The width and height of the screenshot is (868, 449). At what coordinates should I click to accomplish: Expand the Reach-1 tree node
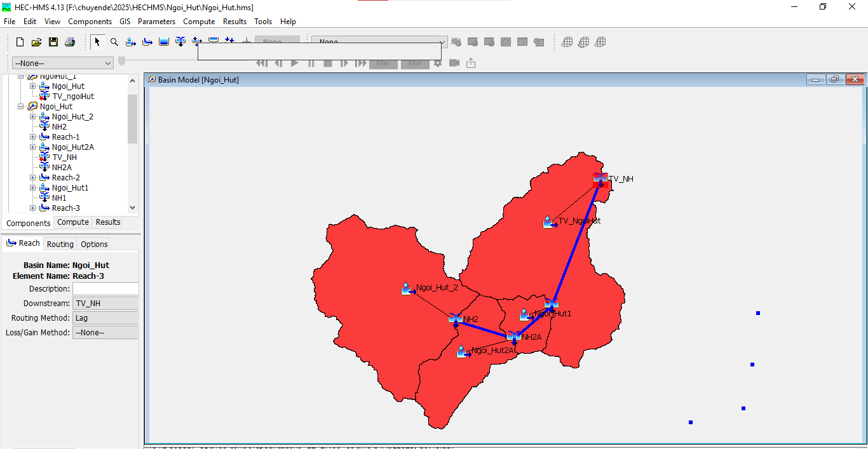coord(33,137)
